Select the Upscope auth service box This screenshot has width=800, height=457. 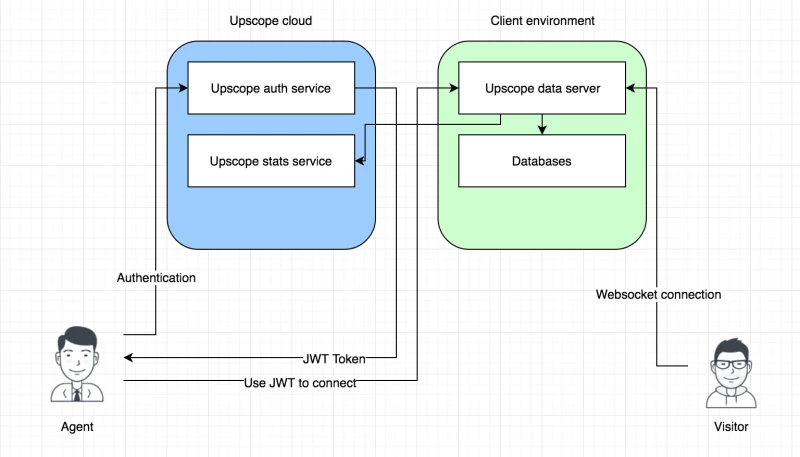[x=270, y=88]
